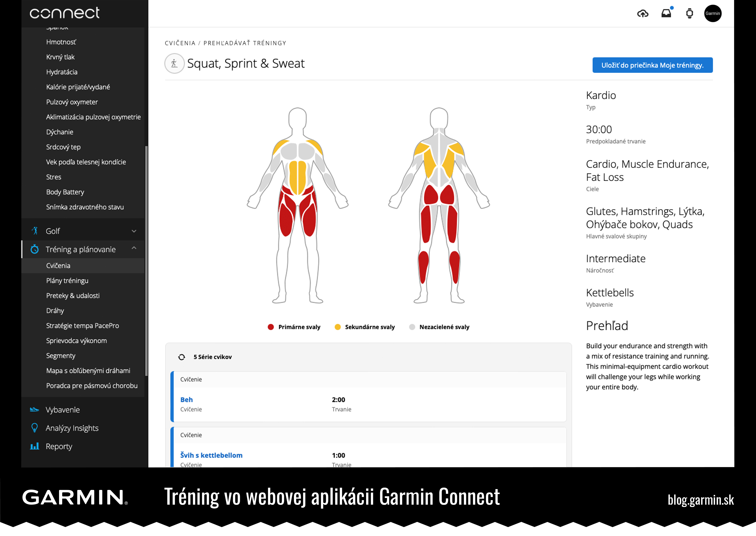Viewport: 756px width, 536px height.
Task: Open Analýzy Insights section
Action: pyautogui.click(x=72, y=428)
